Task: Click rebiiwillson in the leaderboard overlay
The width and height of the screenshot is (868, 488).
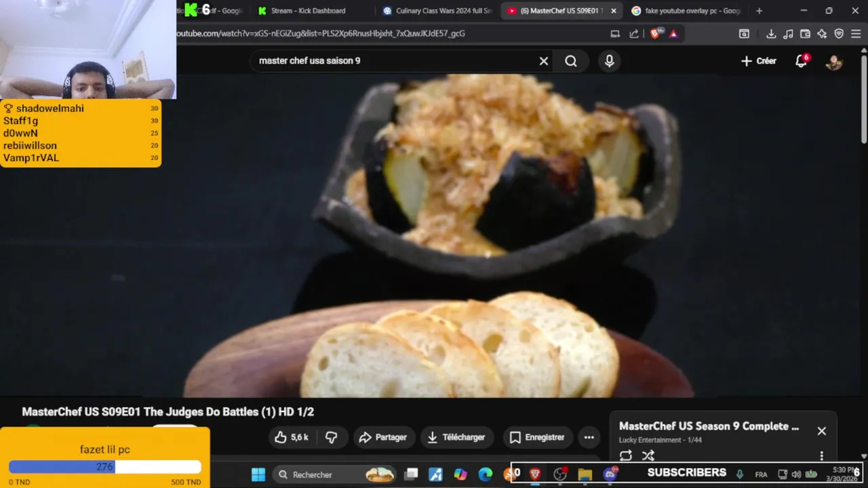Action: click(30, 146)
